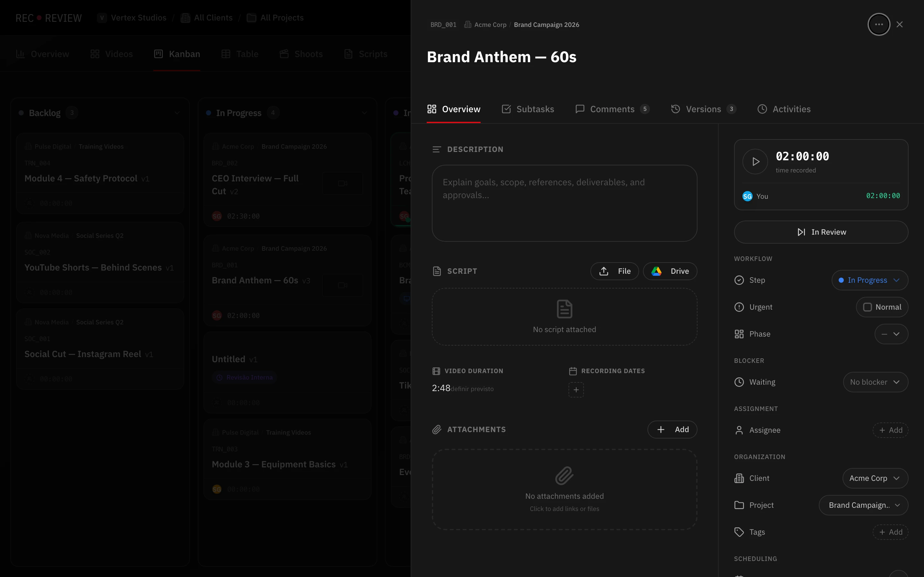Viewport: 924px width, 577px height.
Task: Click the SG user avatar in timer
Action: point(747,196)
